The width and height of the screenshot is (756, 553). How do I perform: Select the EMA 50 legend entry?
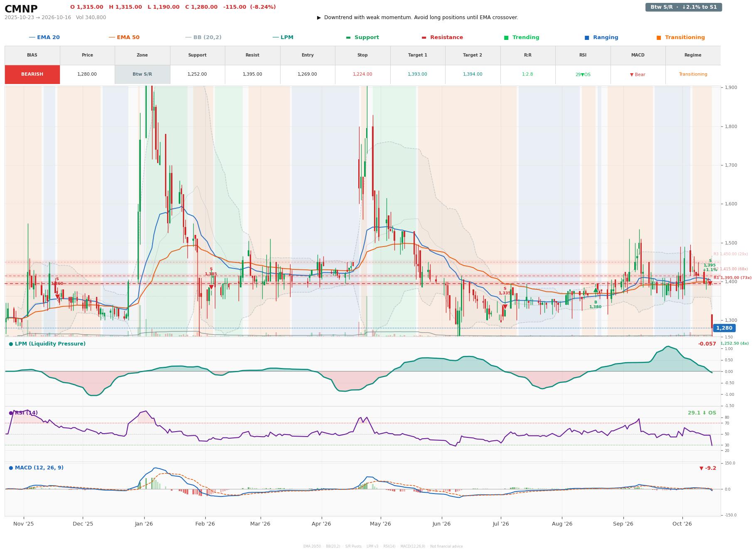[124, 37]
